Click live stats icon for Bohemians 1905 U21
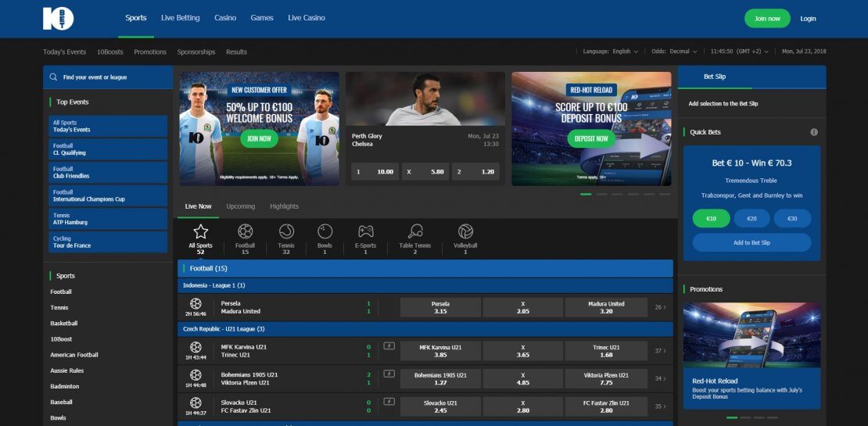This screenshot has width=868, height=426. click(x=389, y=374)
